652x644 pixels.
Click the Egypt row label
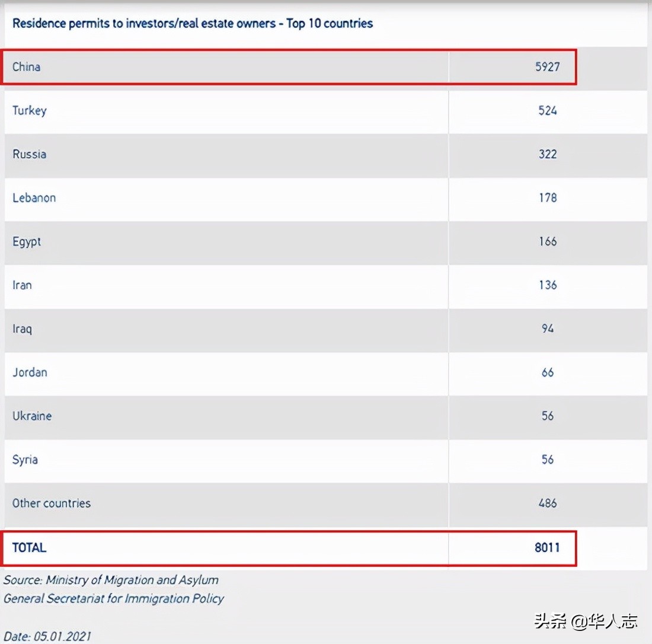tap(27, 242)
